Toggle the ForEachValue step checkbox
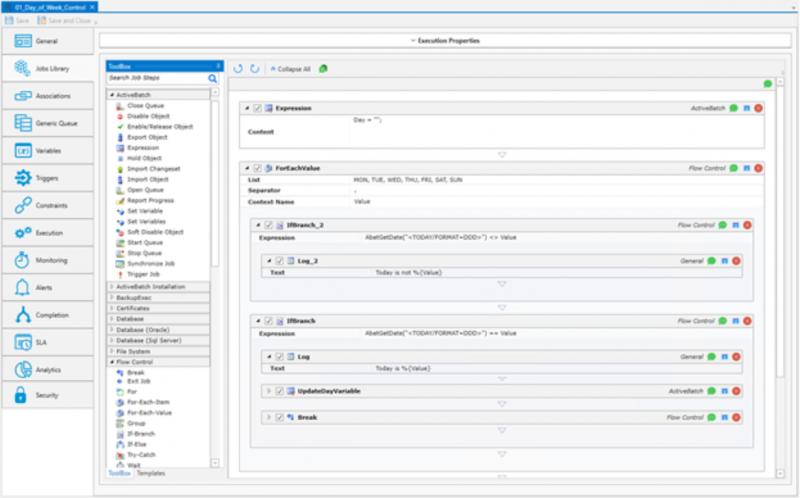The image size is (800, 498). pyautogui.click(x=258, y=168)
